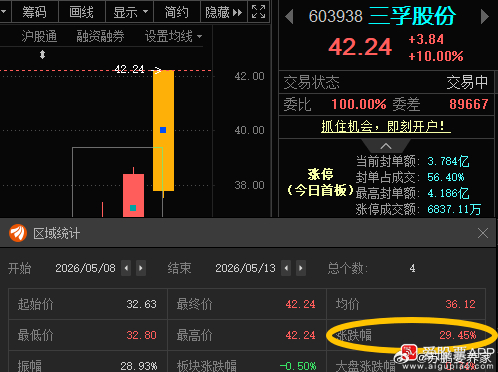Click the blue square marker on orange candle
The width and height of the screenshot is (498, 372).
[163, 130]
